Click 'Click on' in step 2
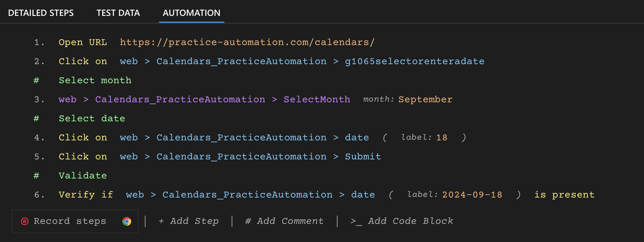The height and width of the screenshot is (242, 644). (83, 61)
